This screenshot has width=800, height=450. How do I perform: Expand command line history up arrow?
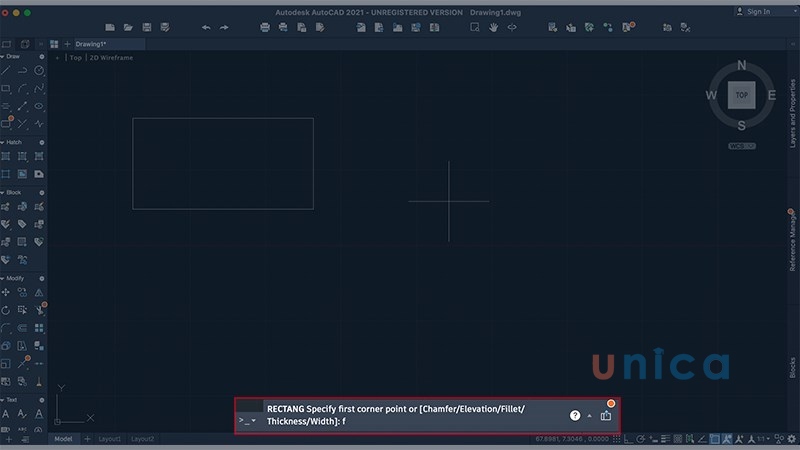[x=590, y=416]
